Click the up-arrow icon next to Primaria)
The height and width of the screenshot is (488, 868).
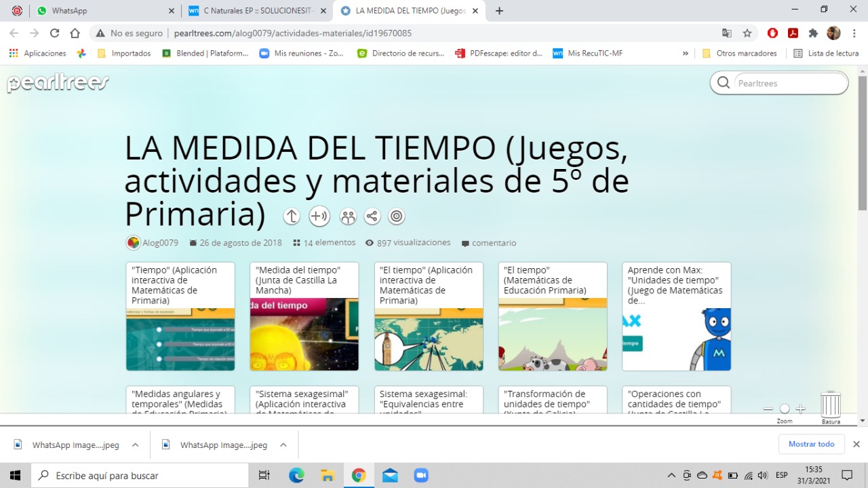pos(292,217)
